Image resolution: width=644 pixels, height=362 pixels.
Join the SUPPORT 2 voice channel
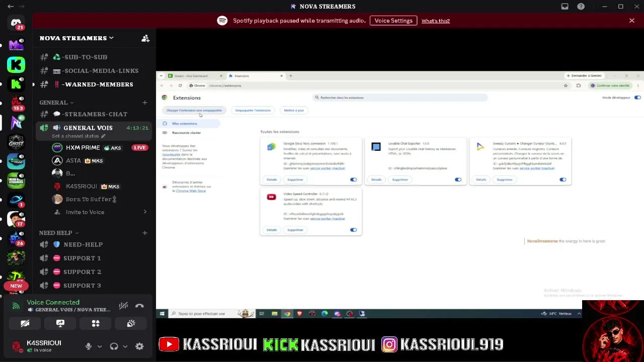click(x=94, y=271)
